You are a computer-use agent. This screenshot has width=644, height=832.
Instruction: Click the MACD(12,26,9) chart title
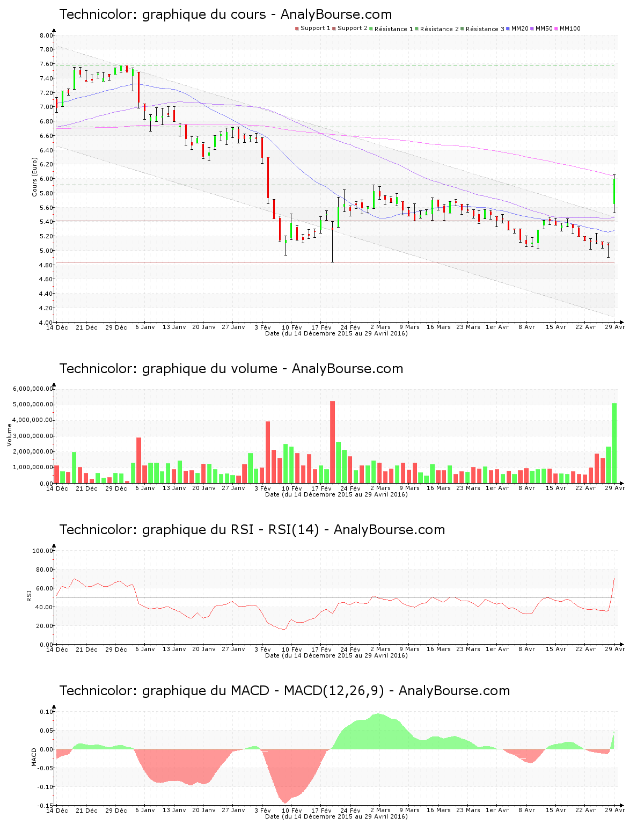coord(284,691)
